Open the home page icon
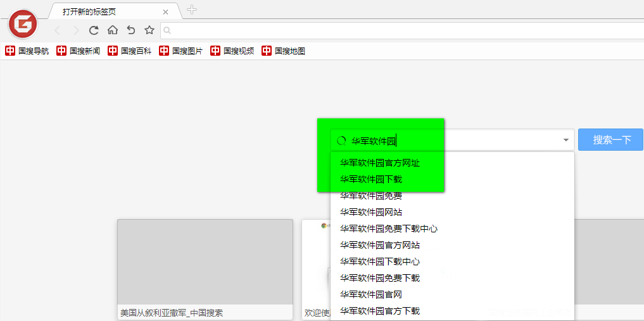Viewport: 644px width, 321px height. [113, 30]
